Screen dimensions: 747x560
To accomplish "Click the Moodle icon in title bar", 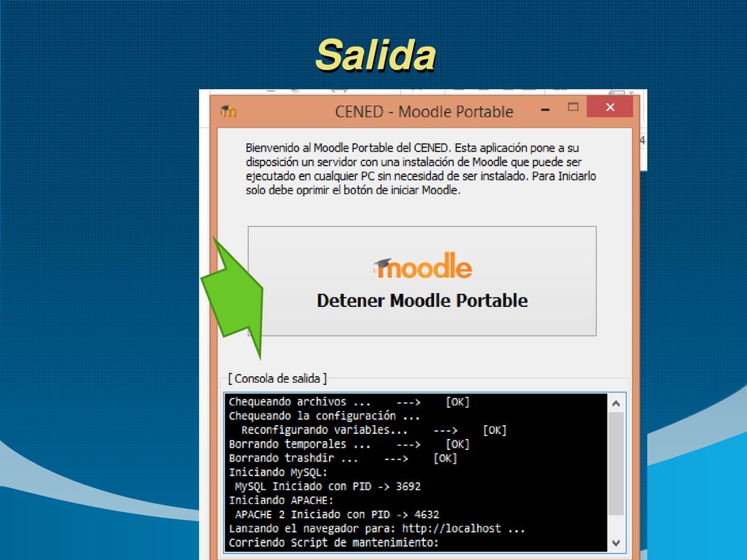I will click(228, 112).
